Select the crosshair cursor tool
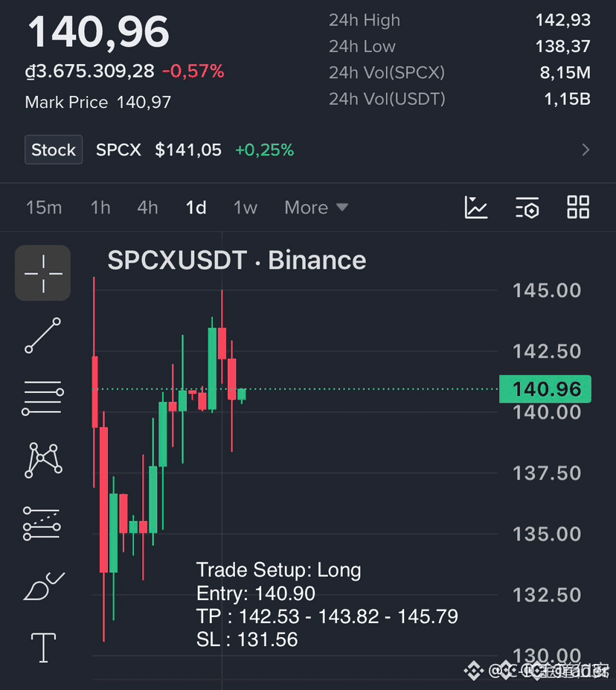 click(42, 273)
